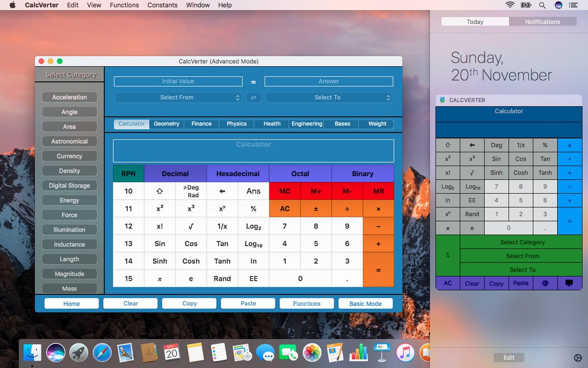
Task: Click the orange minus key in main window
Action: click(x=379, y=226)
